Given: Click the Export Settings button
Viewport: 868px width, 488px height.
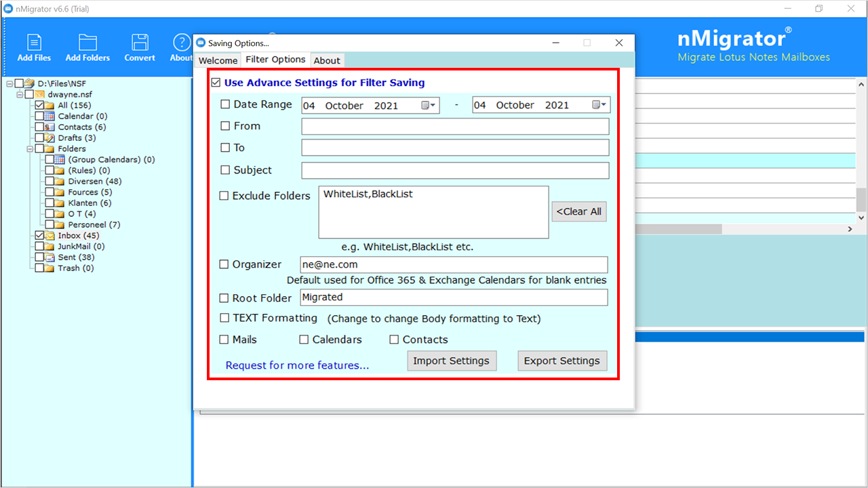Looking at the screenshot, I should pyautogui.click(x=562, y=361).
